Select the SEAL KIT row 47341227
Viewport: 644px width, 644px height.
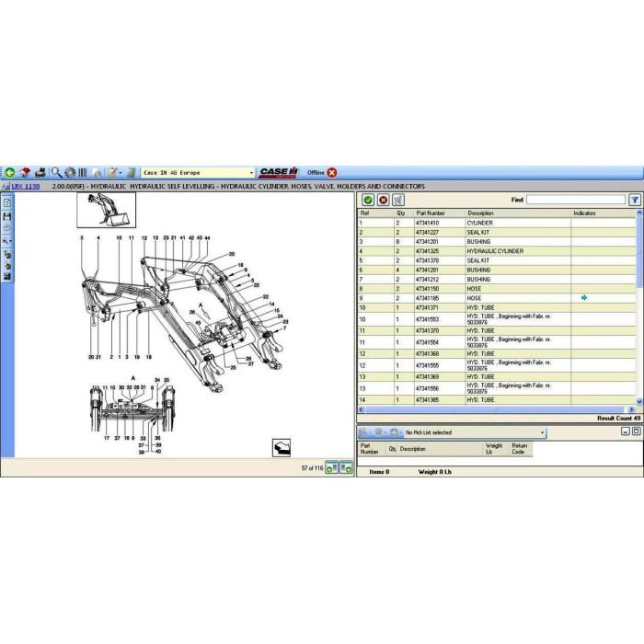[497, 233]
